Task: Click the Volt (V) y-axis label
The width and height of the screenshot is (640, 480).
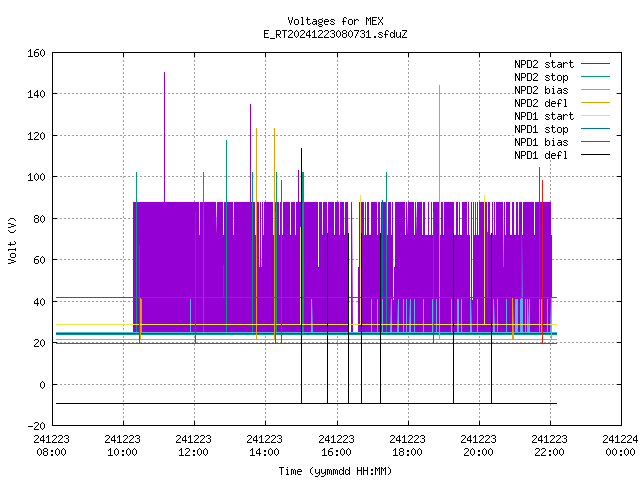Action: click(12, 240)
